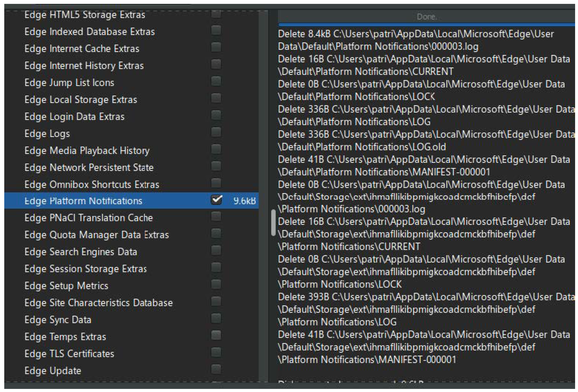Click the Edge Platform Notifications row label
Screen dimensions: 578x392
[x=83, y=201]
